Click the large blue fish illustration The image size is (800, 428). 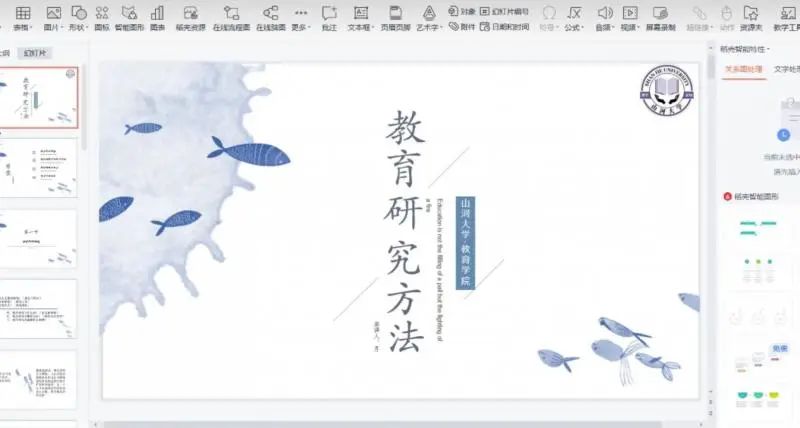[249, 151]
